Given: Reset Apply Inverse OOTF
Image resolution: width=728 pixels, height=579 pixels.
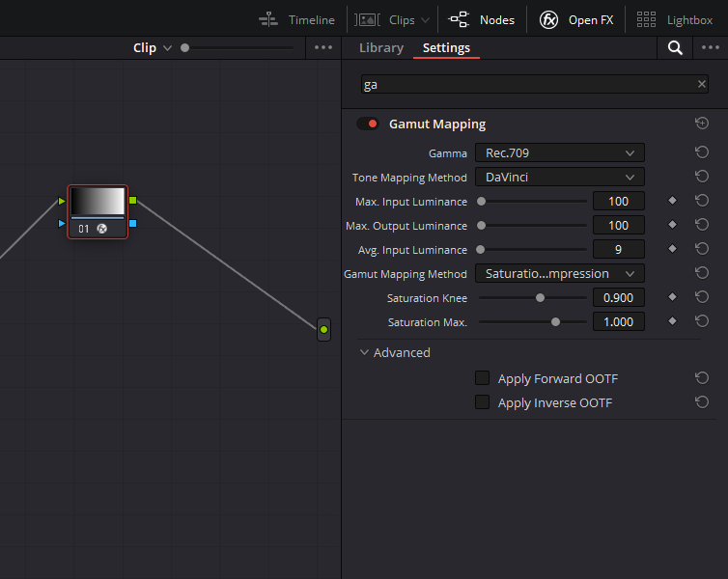Looking at the screenshot, I should coord(702,401).
